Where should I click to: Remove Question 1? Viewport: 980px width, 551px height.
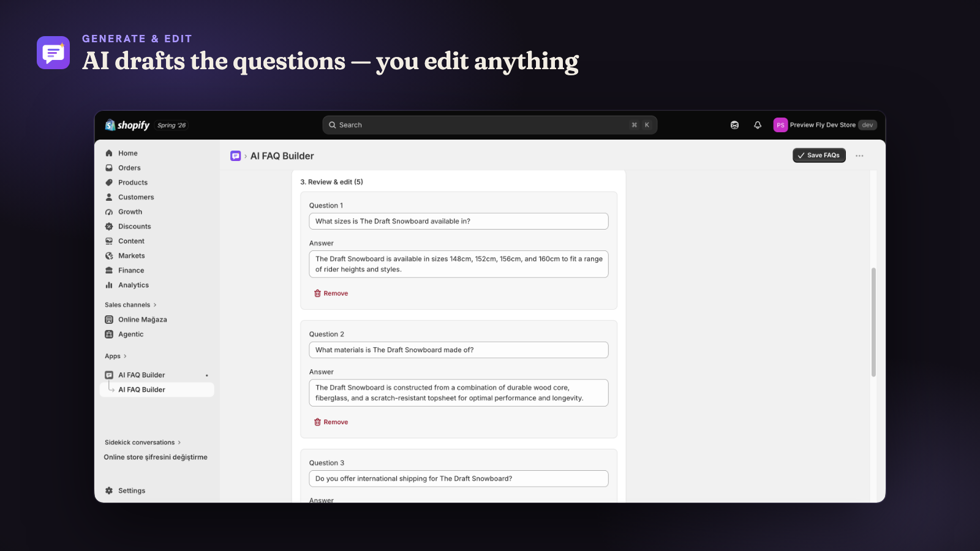coord(331,293)
